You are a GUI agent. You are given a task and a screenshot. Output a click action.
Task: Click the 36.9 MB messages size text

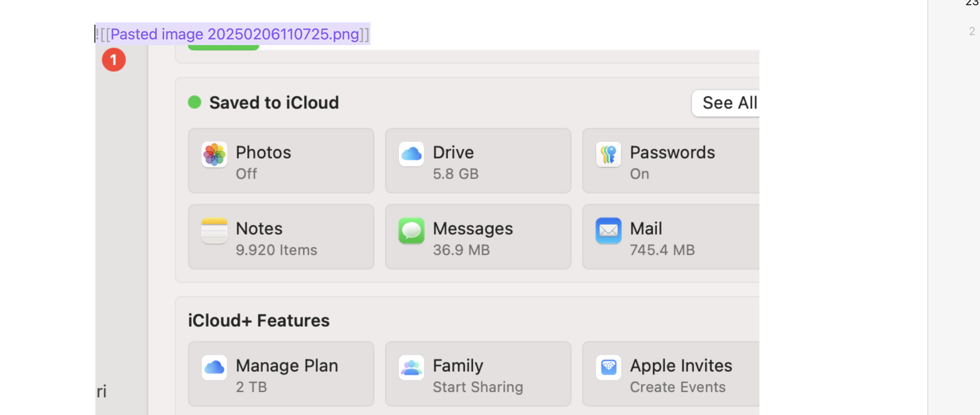462,250
